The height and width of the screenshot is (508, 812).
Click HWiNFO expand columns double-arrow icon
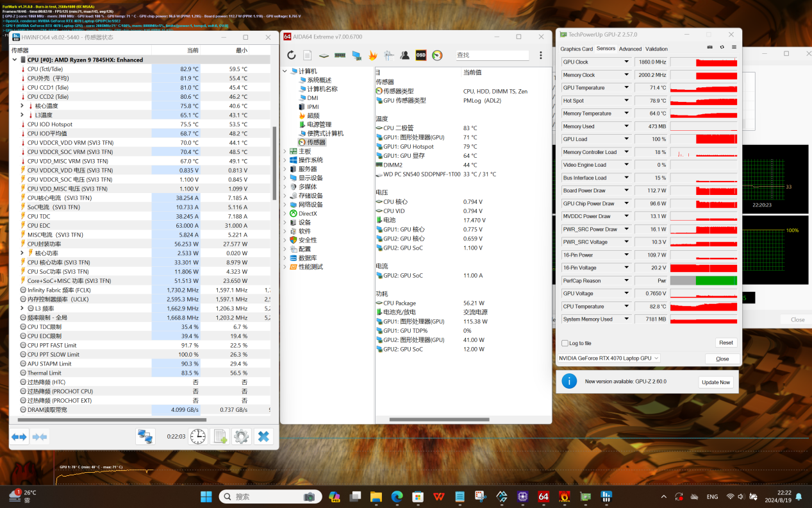coord(19,437)
